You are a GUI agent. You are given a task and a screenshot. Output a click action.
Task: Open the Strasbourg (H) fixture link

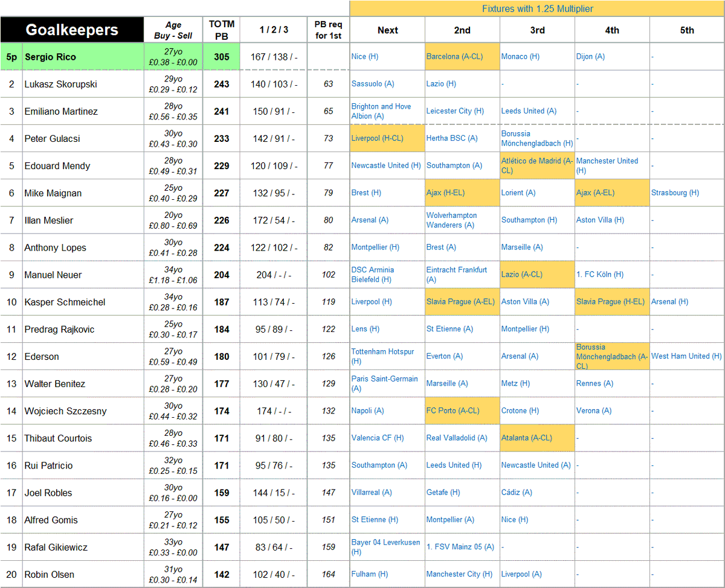pyautogui.click(x=675, y=193)
